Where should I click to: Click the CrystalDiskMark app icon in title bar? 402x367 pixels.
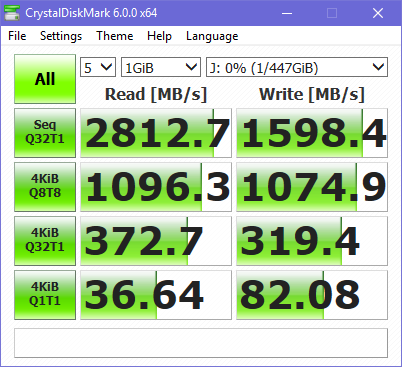(x=12, y=13)
